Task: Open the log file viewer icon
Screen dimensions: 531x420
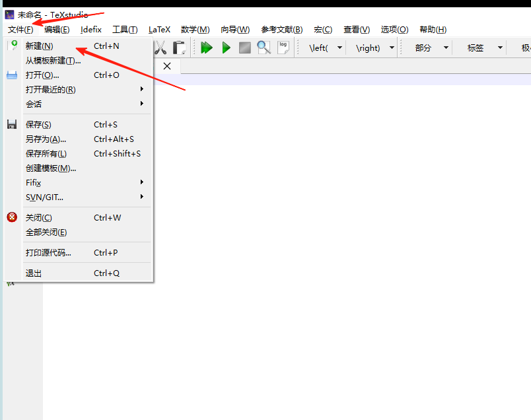Action: (283, 48)
